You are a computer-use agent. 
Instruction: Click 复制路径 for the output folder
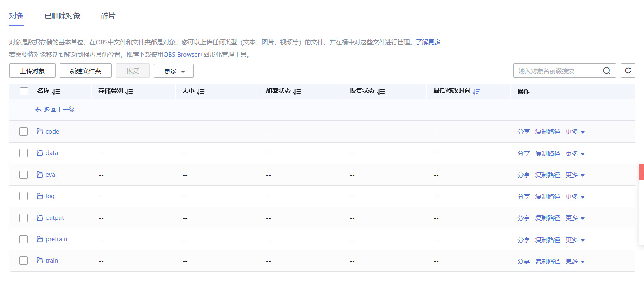[x=548, y=218]
